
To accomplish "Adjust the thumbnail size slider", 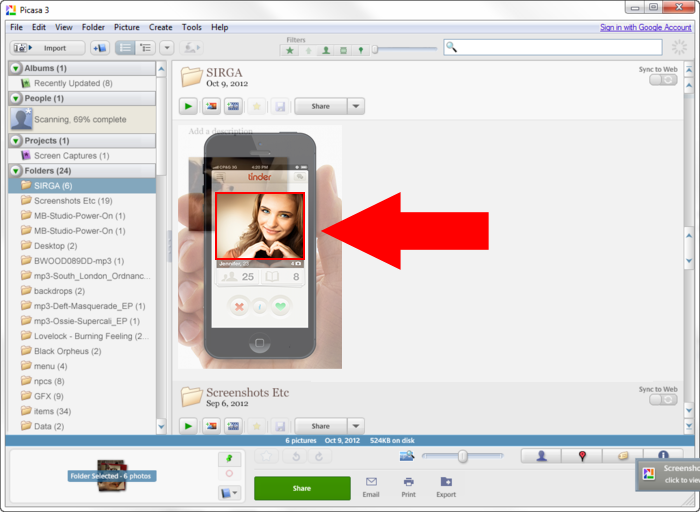I will point(462,456).
